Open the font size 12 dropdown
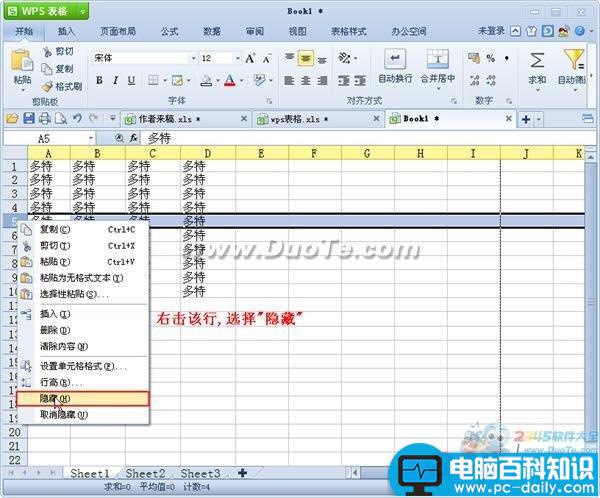This screenshot has height=498, width=600. (x=238, y=58)
